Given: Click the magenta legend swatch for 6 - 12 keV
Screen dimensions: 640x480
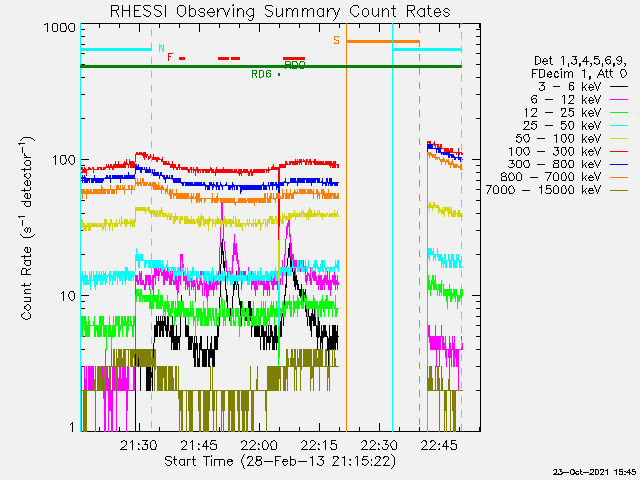Looking at the screenshot, I should [x=619, y=100].
